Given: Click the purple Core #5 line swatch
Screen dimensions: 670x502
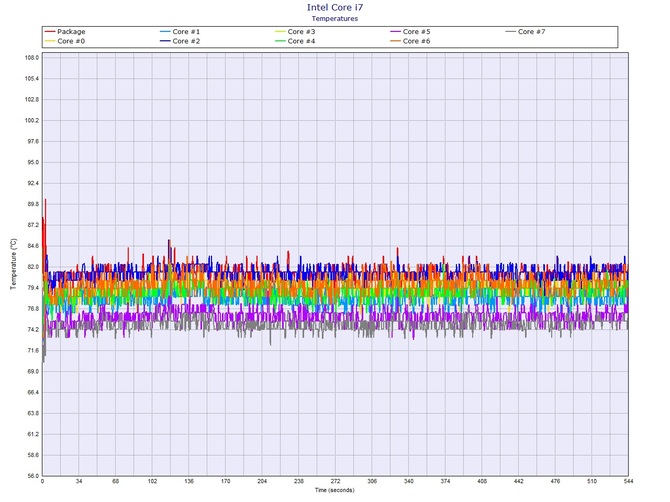Looking at the screenshot, I should coord(396,32).
